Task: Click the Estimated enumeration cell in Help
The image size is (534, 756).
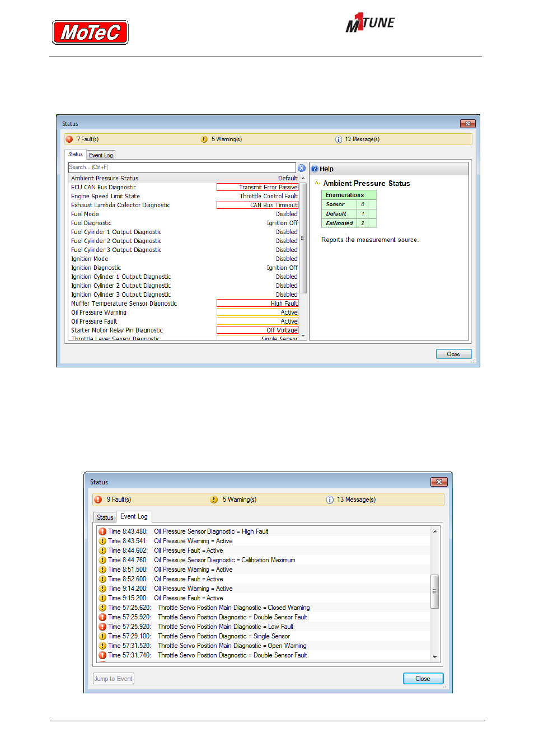Action: (339, 223)
